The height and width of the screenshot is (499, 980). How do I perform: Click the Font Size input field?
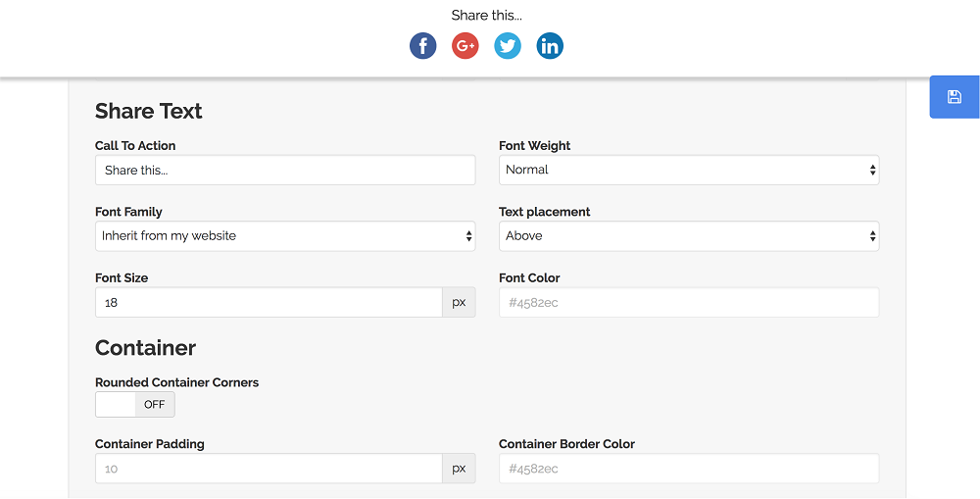click(x=269, y=303)
